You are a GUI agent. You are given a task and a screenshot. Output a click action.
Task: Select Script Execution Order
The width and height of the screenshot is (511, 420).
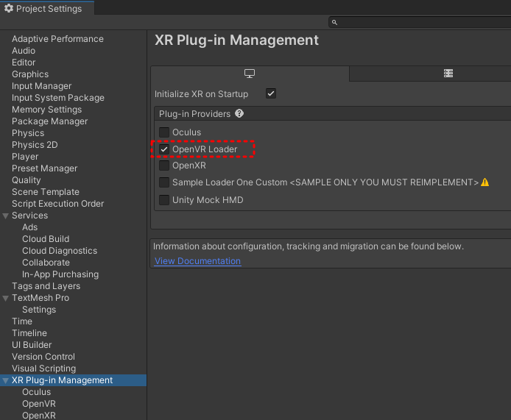(x=57, y=204)
